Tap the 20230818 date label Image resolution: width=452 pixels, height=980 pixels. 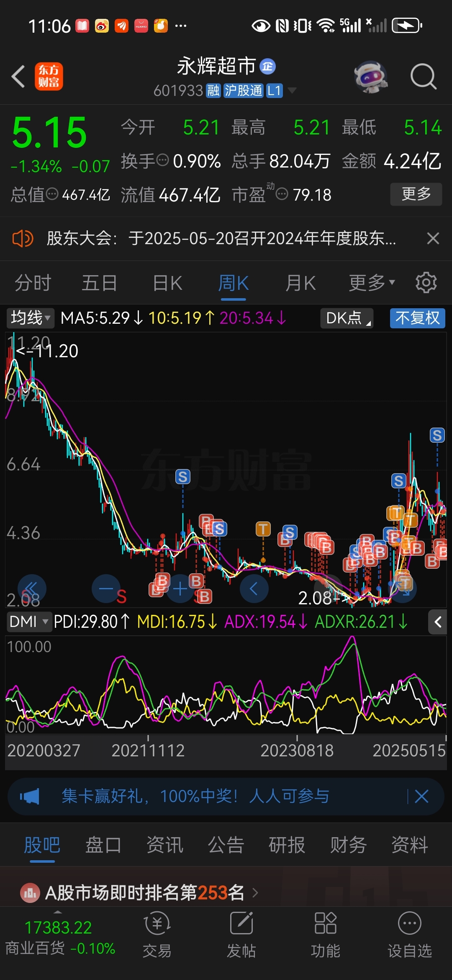[x=297, y=750]
